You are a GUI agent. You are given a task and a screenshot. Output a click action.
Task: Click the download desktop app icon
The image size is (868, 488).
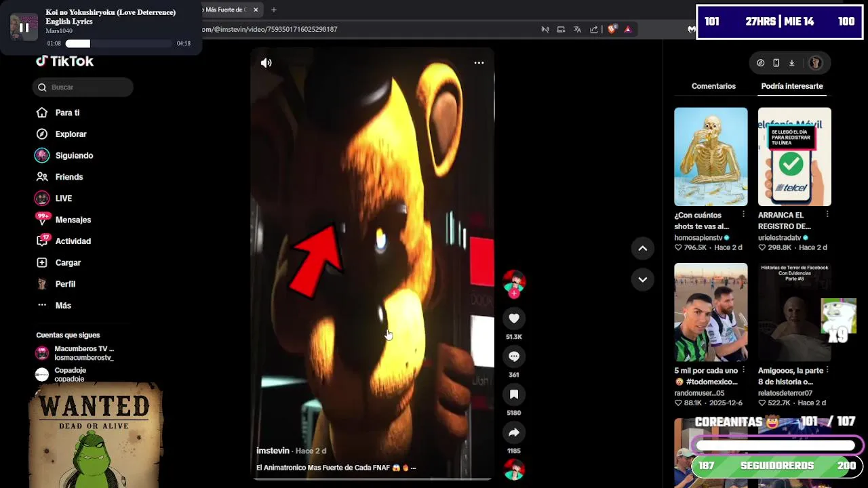[x=791, y=63]
